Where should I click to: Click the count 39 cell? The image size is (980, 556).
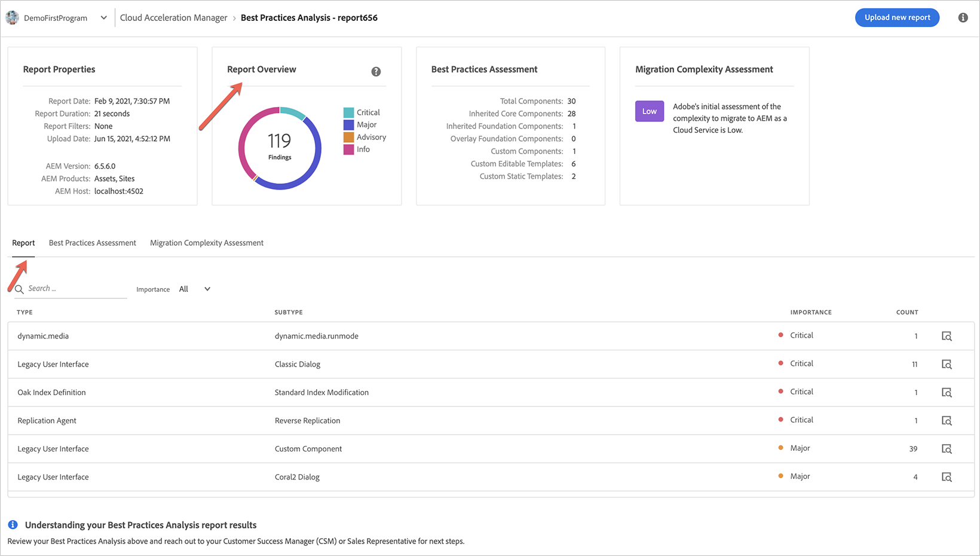(x=913, y=449)
